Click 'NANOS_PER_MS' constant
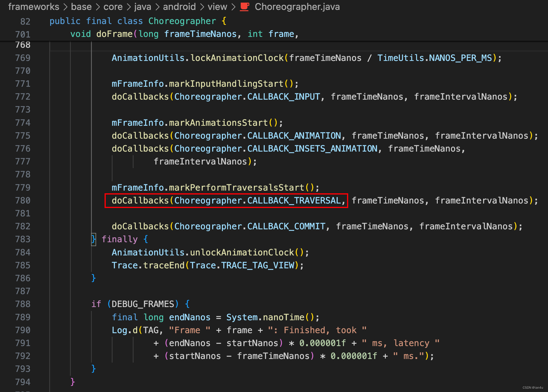Viewport: 548px width, 392px height. (460, 58)
